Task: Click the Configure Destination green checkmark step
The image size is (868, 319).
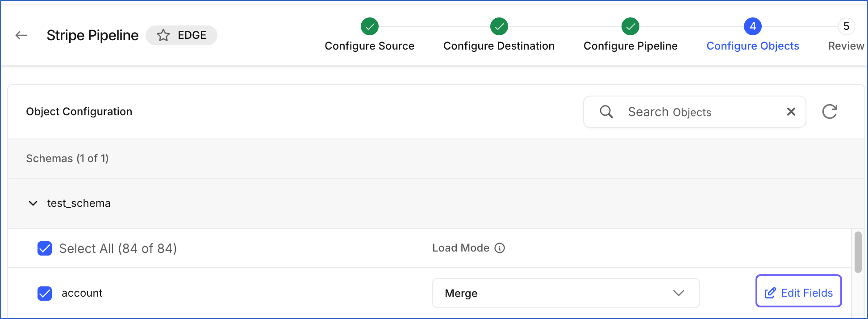Action: (499, 26)
